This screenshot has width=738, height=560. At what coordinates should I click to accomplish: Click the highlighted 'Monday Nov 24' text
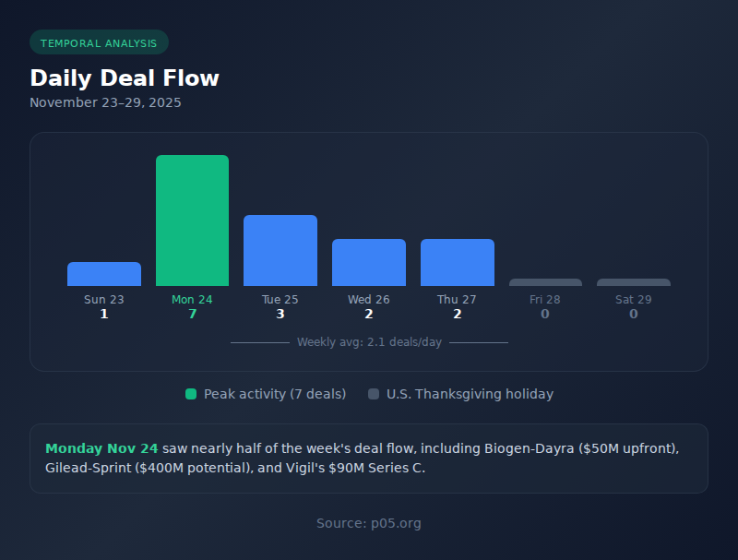click(x=101, y=448)
